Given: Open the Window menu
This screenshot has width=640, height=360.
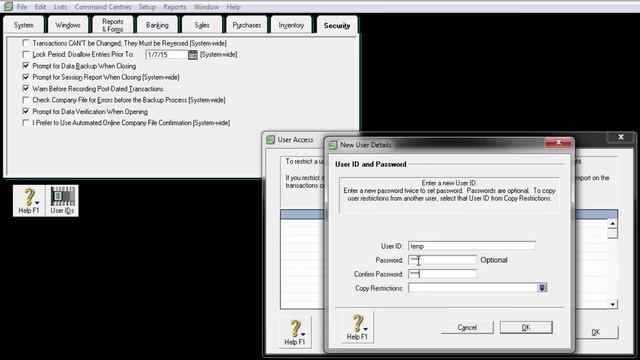Looking at the screenshot, I should (206, 7).
